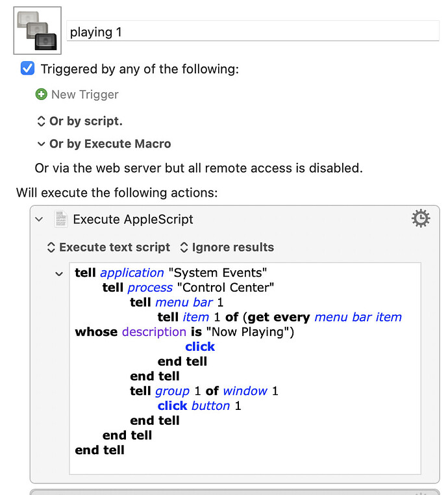
Task: Click the up-down arrows beside "Ignore results"
Action: (x=184, y=247)
